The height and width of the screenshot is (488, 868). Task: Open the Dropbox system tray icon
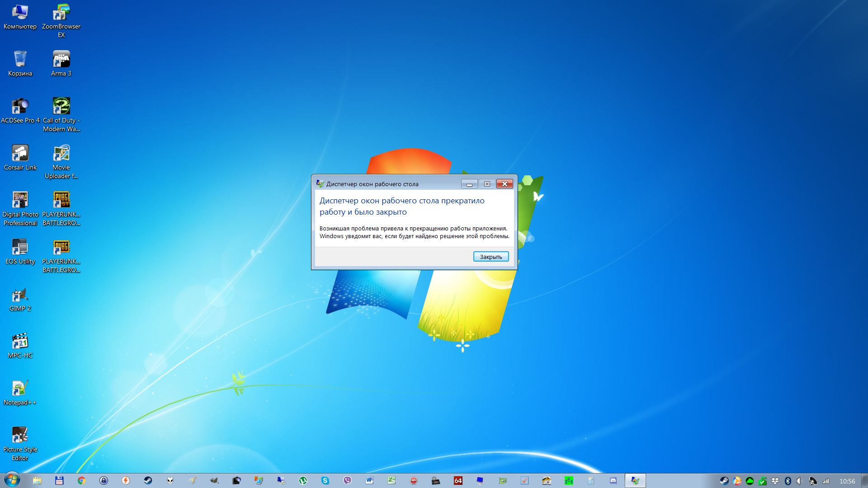(x=775, y=481)
